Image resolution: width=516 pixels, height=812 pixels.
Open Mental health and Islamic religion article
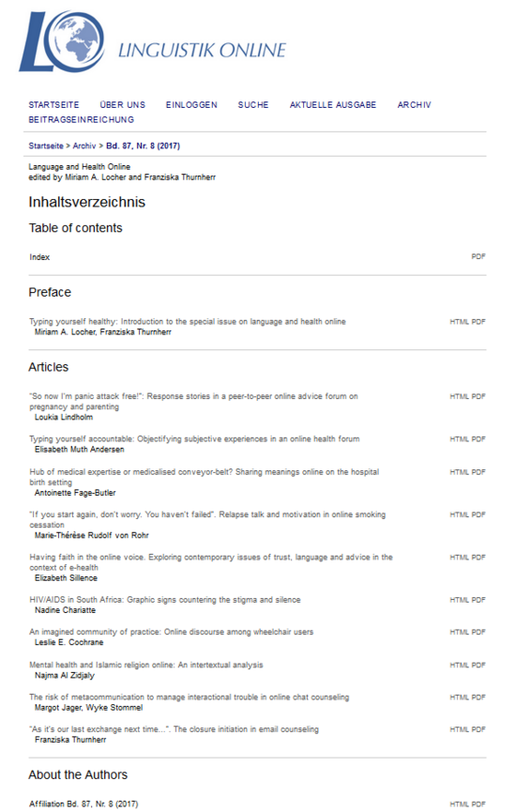(146, 665)
